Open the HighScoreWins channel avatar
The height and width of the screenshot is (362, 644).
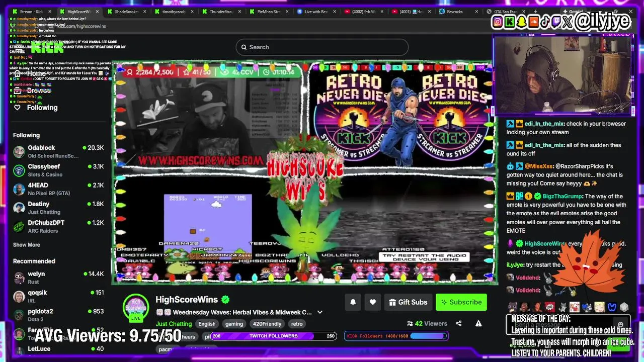tap(136, 306)
